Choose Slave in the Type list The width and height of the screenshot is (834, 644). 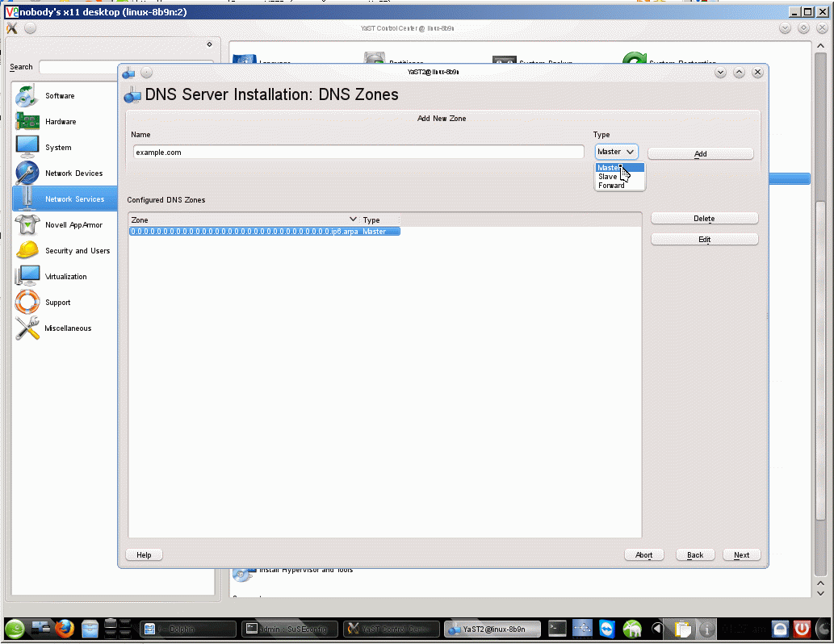tap(620, 177)
